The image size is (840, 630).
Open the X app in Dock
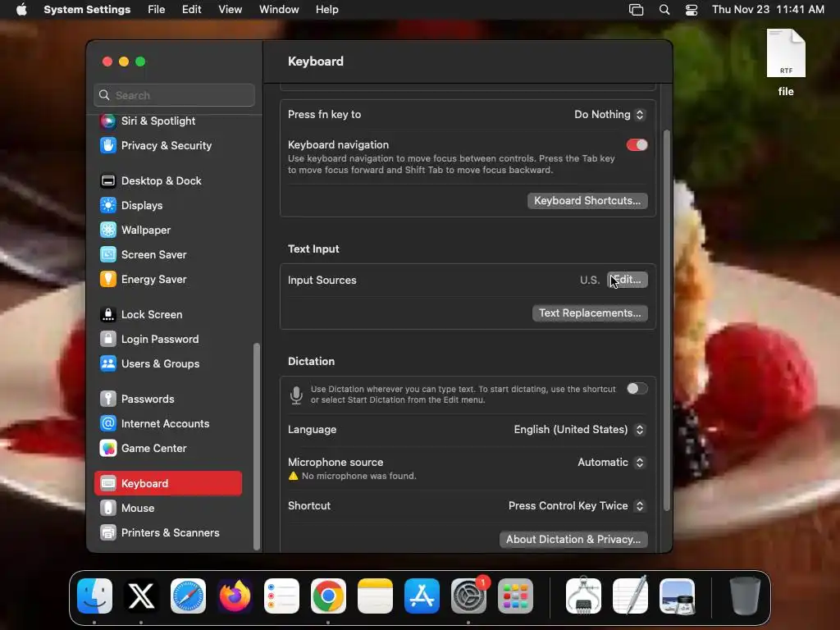click(x=141, y=596)
